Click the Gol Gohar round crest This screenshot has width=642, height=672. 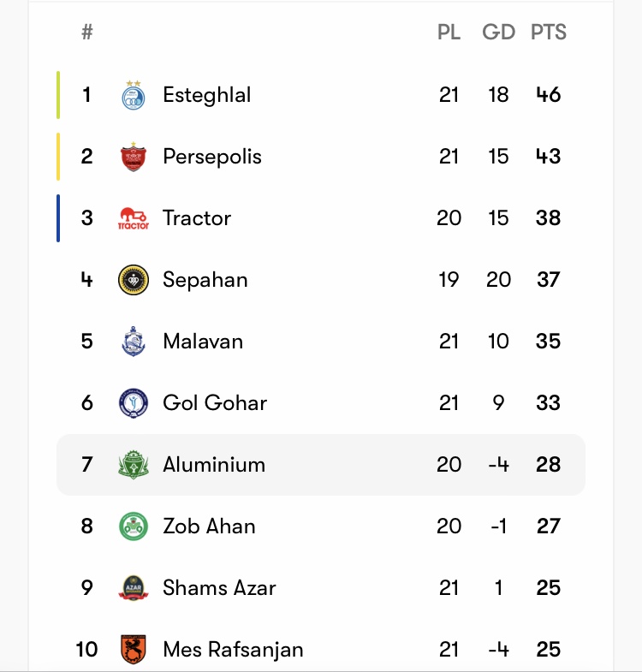click(x=134, y=403)
